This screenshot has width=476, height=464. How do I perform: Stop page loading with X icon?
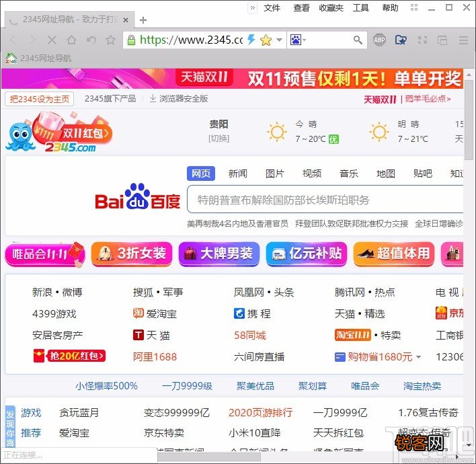[x=52, y=40]
